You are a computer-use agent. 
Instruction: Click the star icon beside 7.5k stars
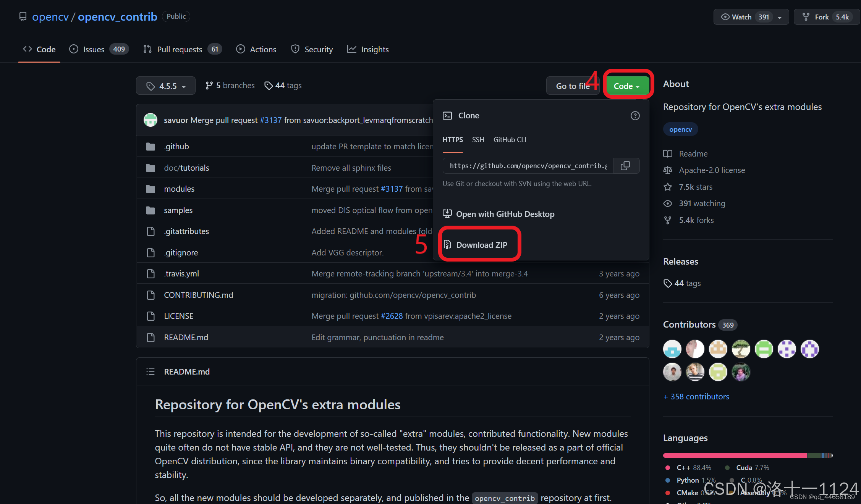click(x=667, y=187)
